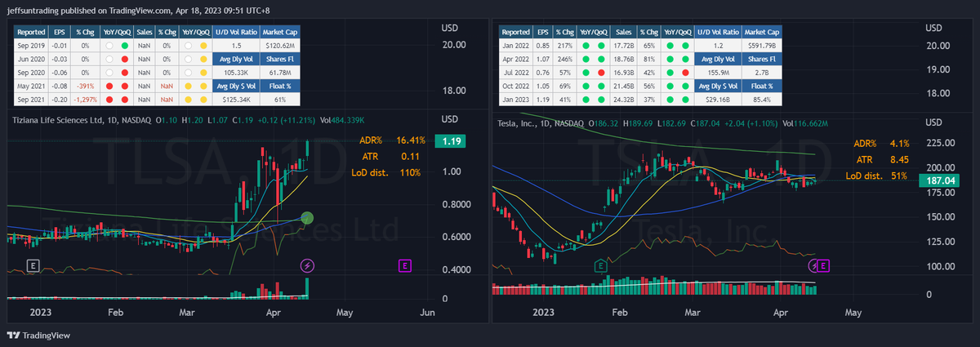Select the Reported column header in Tesla table
The image size is (980, 347).
pyautogui.click(x=515, y=31)
